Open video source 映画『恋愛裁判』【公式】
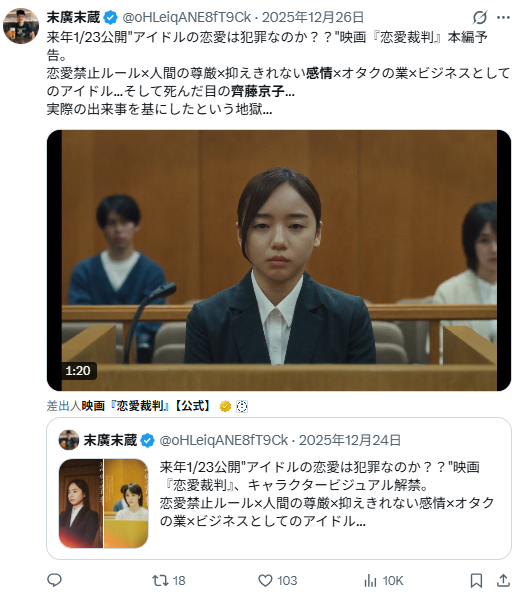522x597 pixels. click(146, 406)
